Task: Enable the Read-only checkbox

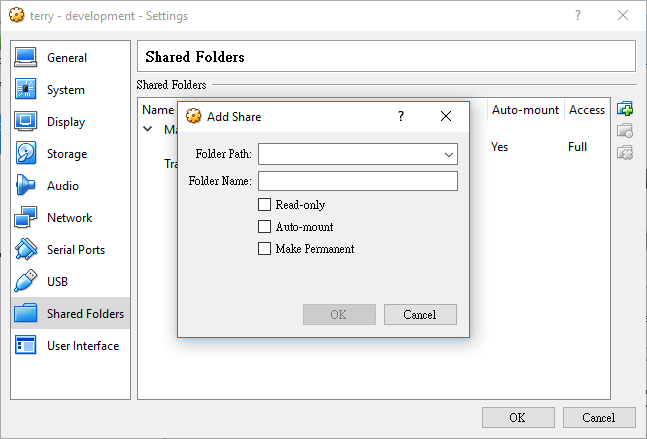Action: click(x=264, y=205)
